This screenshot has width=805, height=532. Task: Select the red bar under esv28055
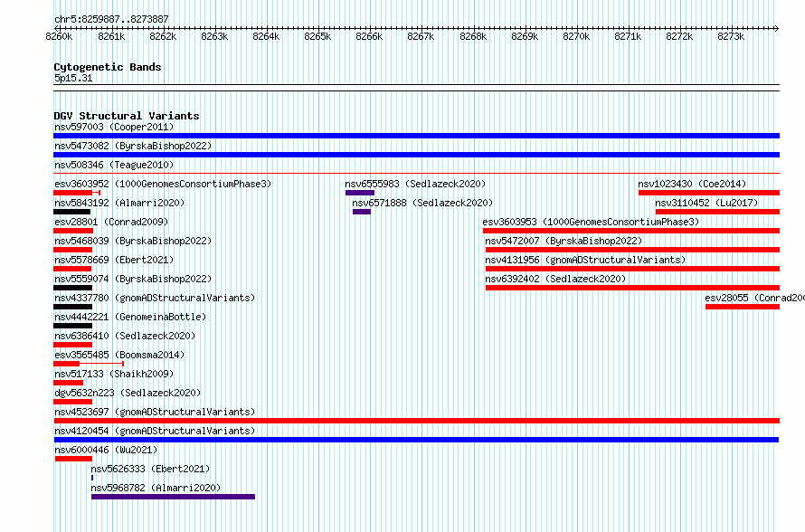pyautogui.click(x=743, y=307)
